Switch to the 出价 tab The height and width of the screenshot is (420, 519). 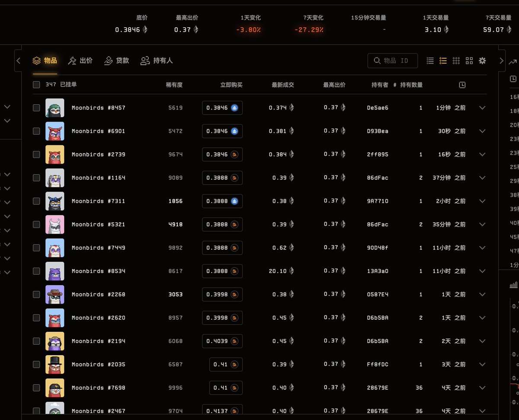coord(80,61)
